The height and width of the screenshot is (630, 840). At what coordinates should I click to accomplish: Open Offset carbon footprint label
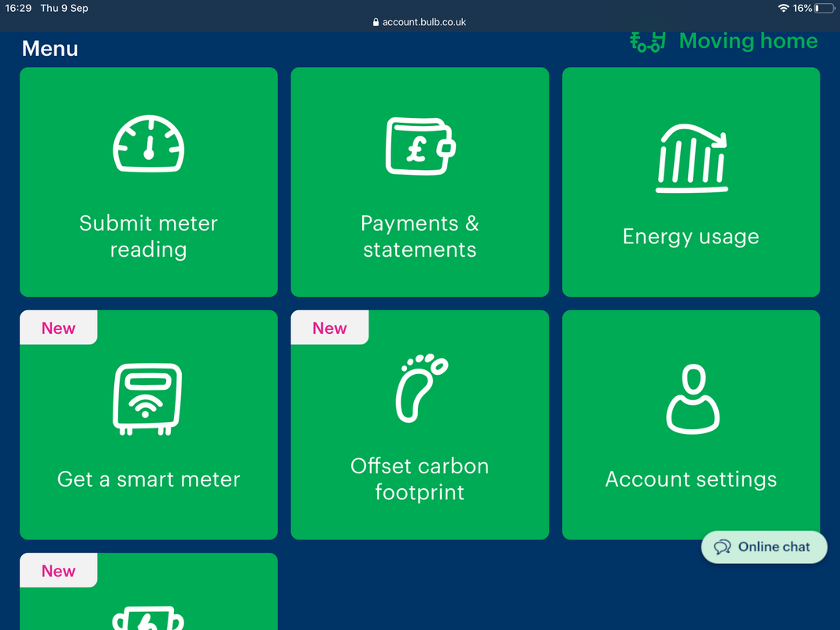(420, 479)
